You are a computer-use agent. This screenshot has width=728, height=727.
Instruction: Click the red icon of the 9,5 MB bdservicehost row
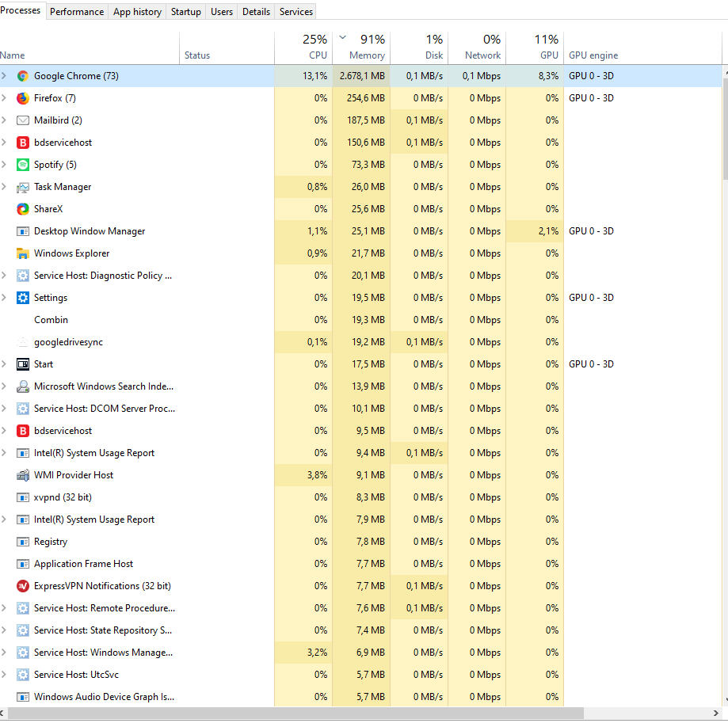tap(22, 431)
